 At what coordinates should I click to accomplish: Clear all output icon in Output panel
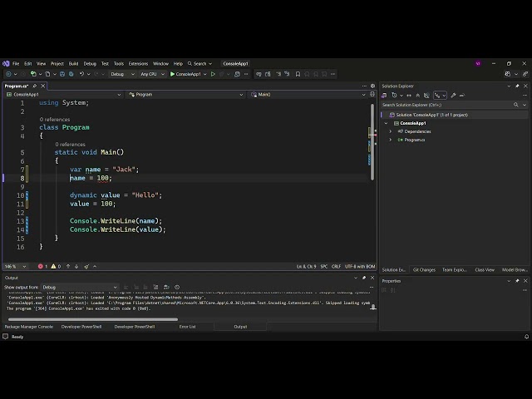point(155,287)
